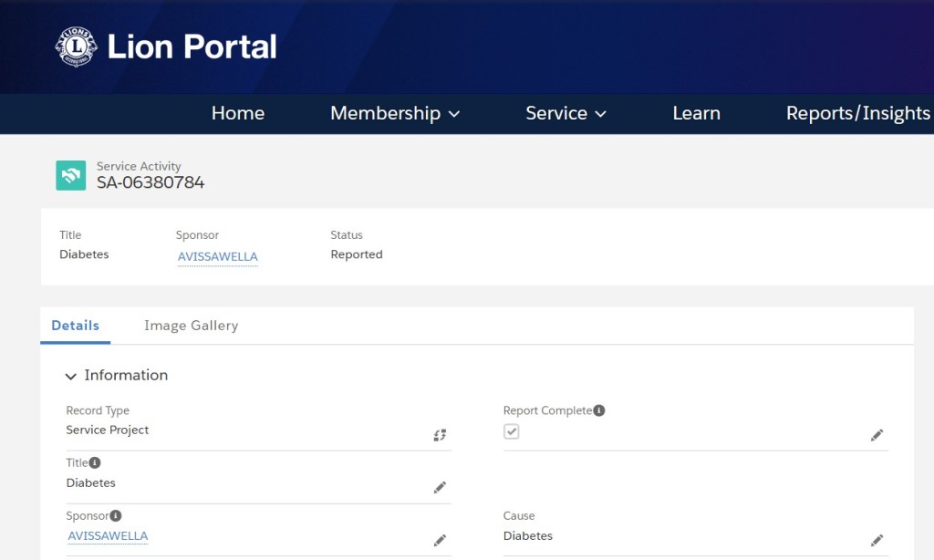Open the Membership dropdown menu
Screen dimensions: 934x560
click(x=395, y=113)
